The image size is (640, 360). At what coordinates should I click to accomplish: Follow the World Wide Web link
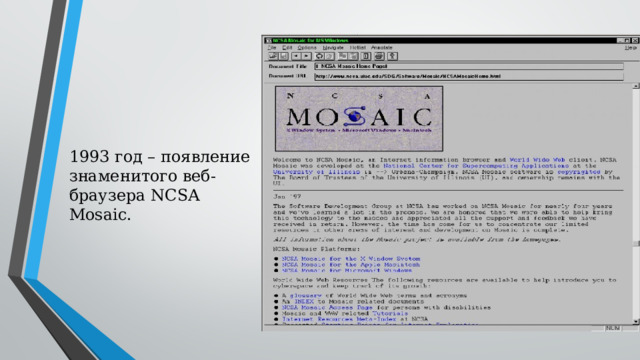click(x=537, y=160)
